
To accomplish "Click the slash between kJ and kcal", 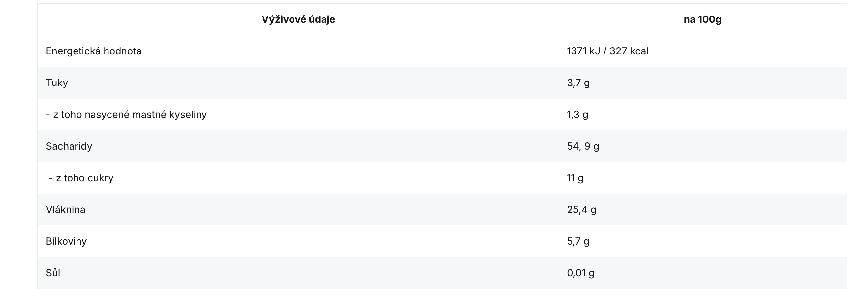I will coord(605,51).
